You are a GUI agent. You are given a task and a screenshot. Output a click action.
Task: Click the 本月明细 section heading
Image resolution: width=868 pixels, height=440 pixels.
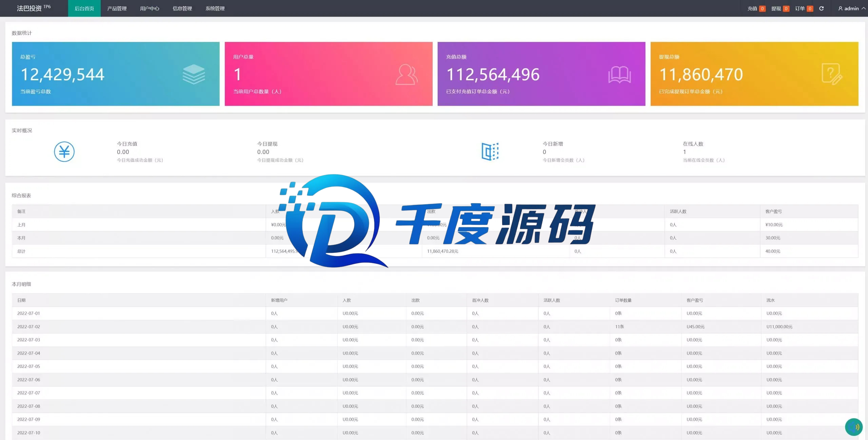tap(21, 284)
